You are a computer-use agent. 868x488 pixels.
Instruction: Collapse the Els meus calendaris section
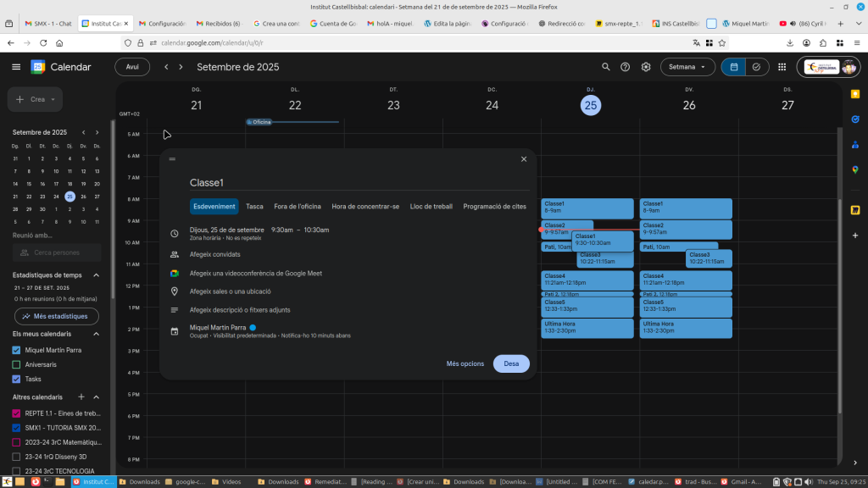tap(96, 334)
